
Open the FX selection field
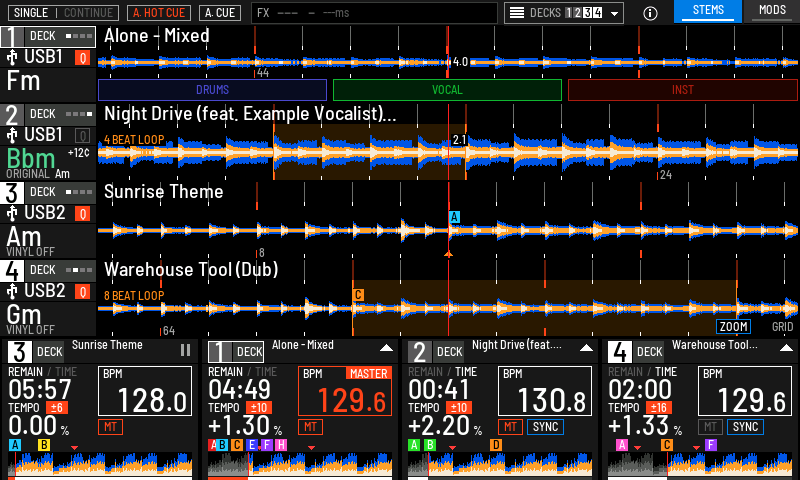(374, 13)
